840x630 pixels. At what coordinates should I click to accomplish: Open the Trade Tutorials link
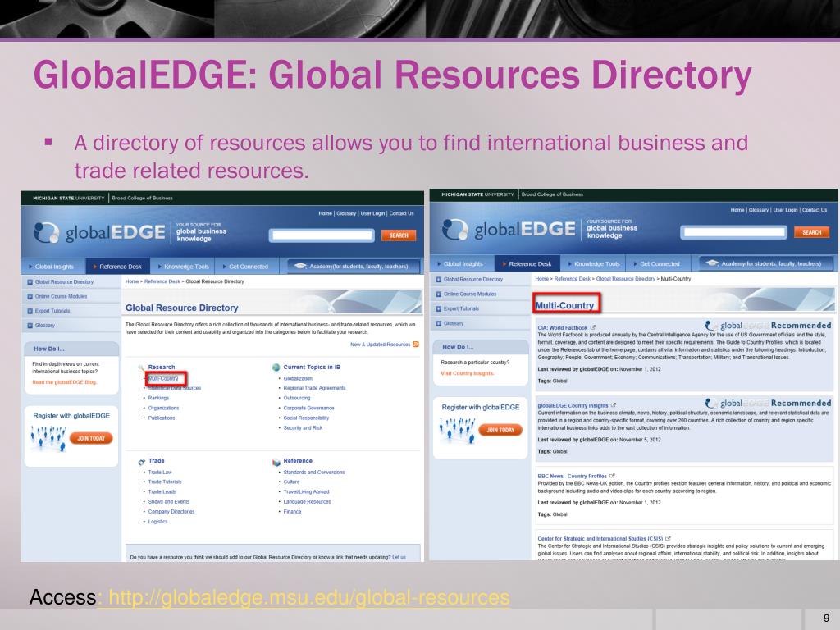pyautogui.click(x=165, y=482)
